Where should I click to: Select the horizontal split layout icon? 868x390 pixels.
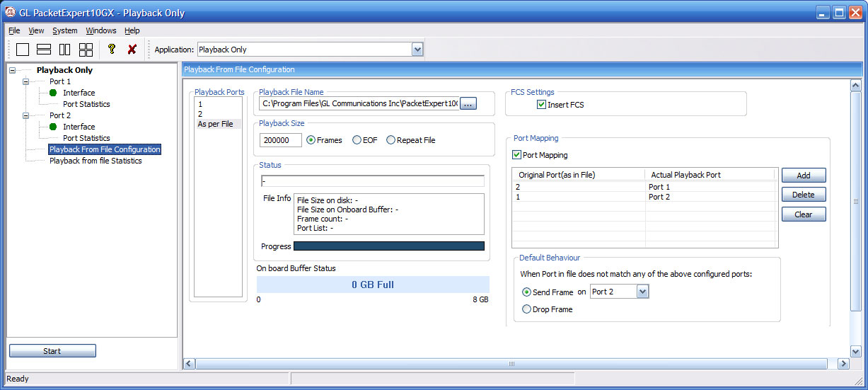coord(44,50)
